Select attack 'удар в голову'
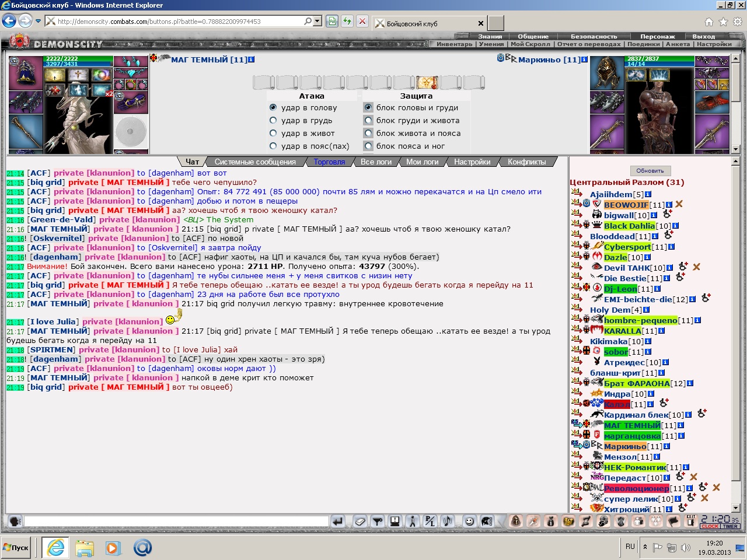 tap(273, 107)
